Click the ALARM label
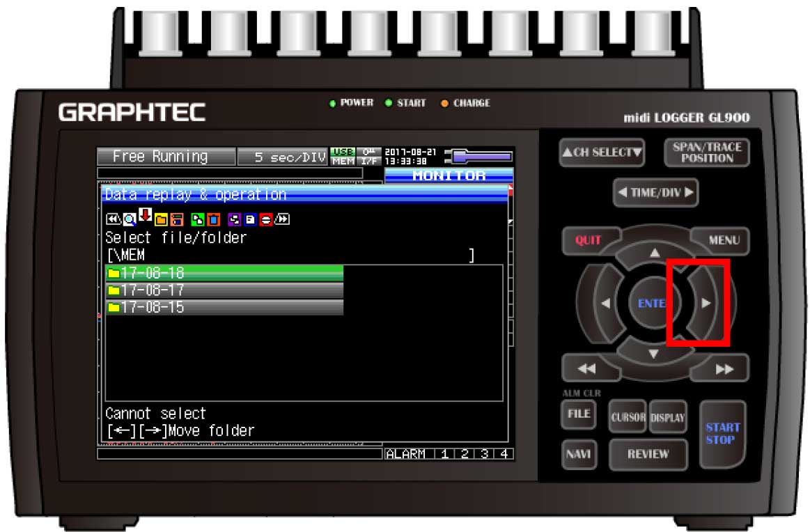 405,454
